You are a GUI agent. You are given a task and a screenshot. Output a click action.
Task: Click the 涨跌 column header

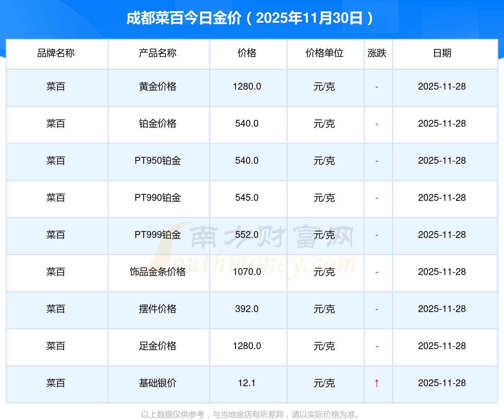[x=377, y=53]
